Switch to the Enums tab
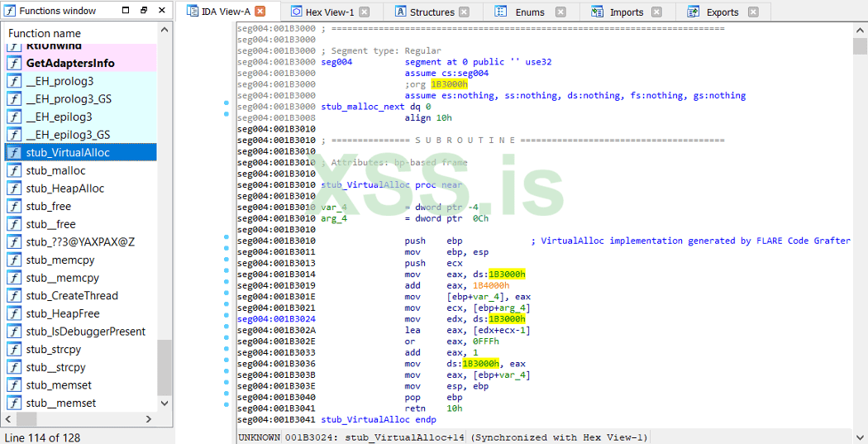 pos(530,12)
